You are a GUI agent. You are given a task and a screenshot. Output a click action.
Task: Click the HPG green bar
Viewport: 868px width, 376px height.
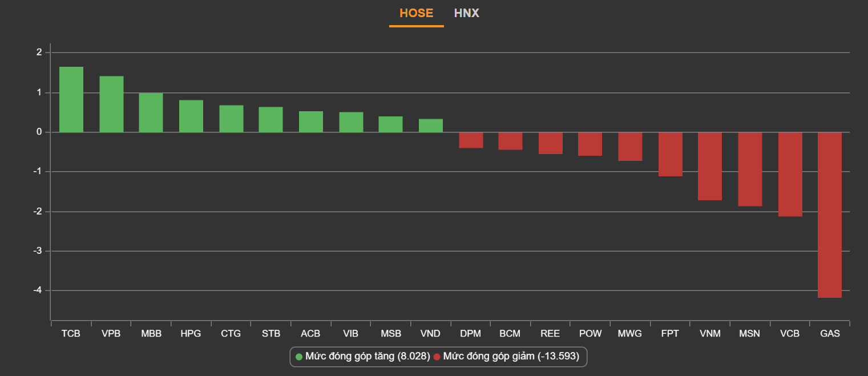(191, 116)
